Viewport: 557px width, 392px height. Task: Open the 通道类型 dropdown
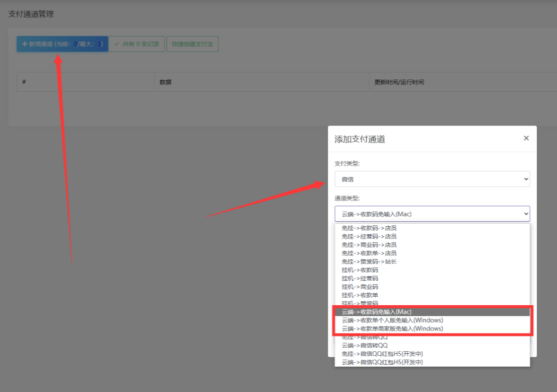pyautogui.click(x=432, y=213)
